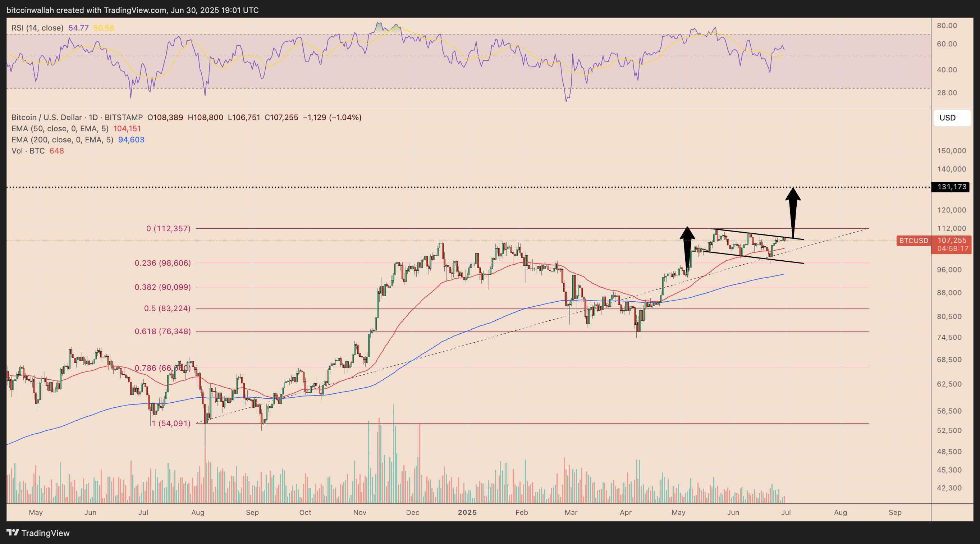Click the 120,000 price scale label
The height and width of the screenshot is (544, 980).
[952, 210]
